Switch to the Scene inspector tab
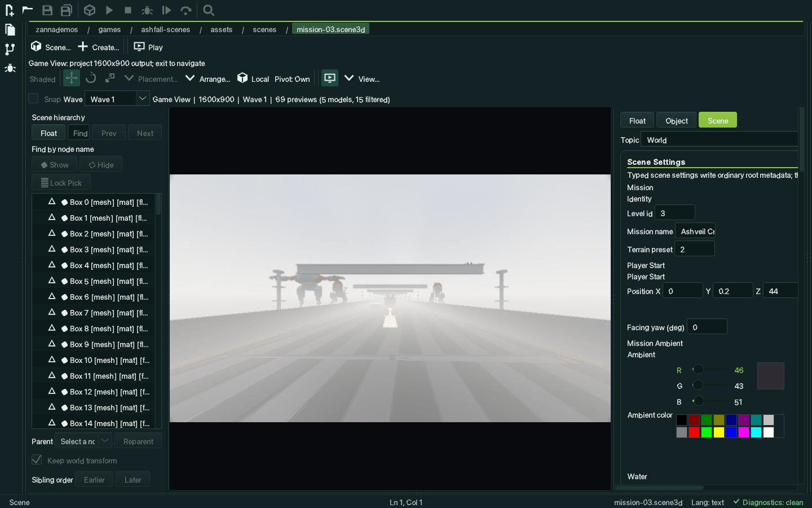 [x=718, y=120]
